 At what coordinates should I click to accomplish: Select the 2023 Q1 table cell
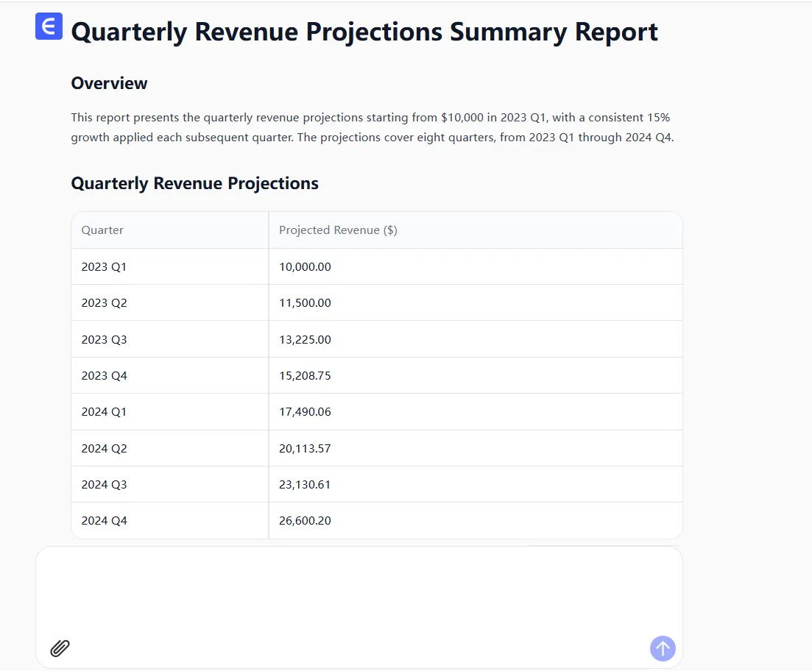pyautogui.click(x=104, y=267)
